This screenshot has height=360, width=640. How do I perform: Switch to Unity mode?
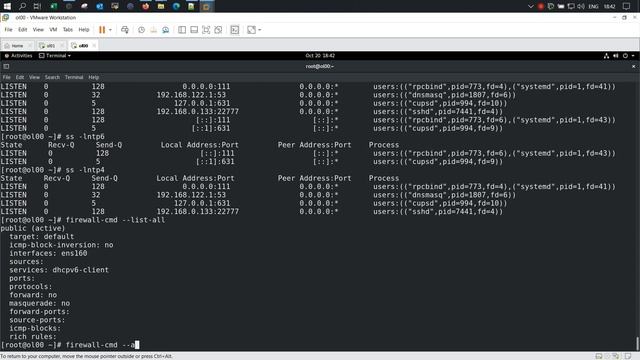(218, 30)
